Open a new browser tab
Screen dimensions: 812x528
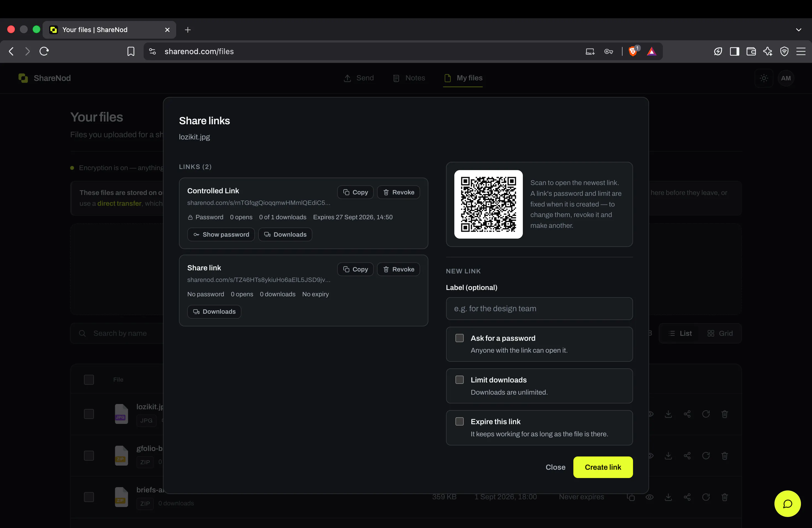point(188,30)
